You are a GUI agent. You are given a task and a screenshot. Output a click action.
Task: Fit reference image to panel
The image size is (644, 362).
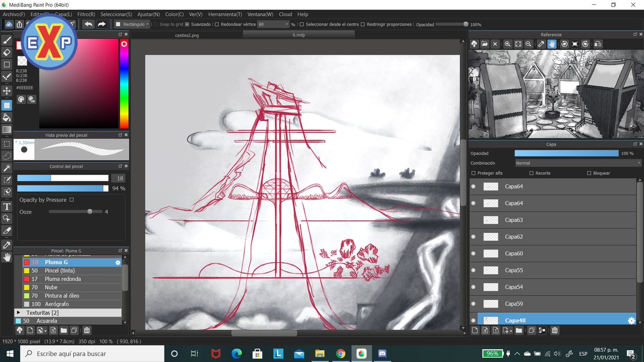click(518, 44)
